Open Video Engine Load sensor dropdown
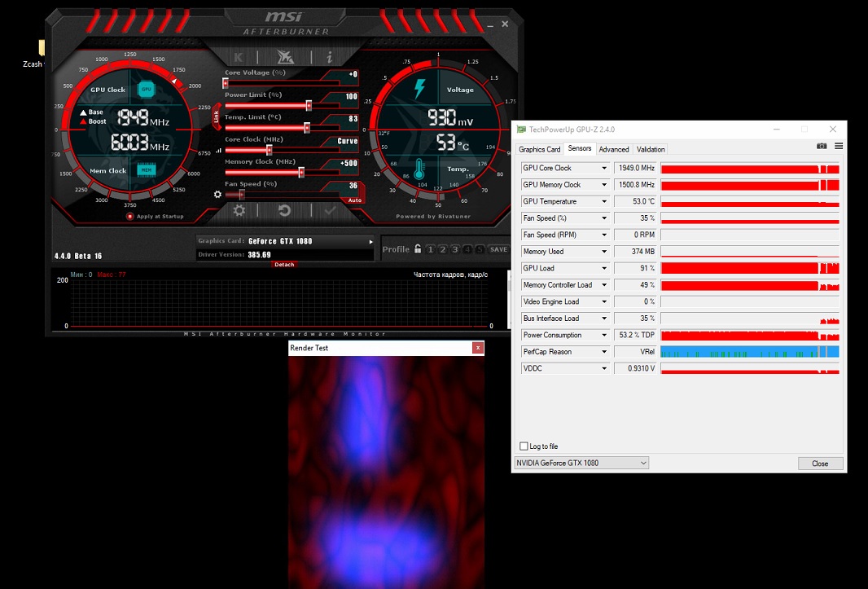Image resolution: width=868 pixels, height=589 pixels. [x=604, y=301]
